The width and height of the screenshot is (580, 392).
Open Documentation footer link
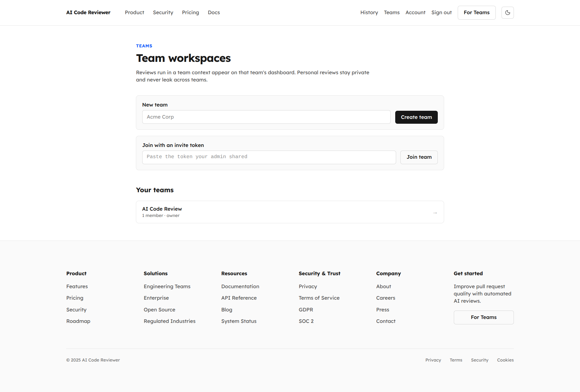[240, 286]
